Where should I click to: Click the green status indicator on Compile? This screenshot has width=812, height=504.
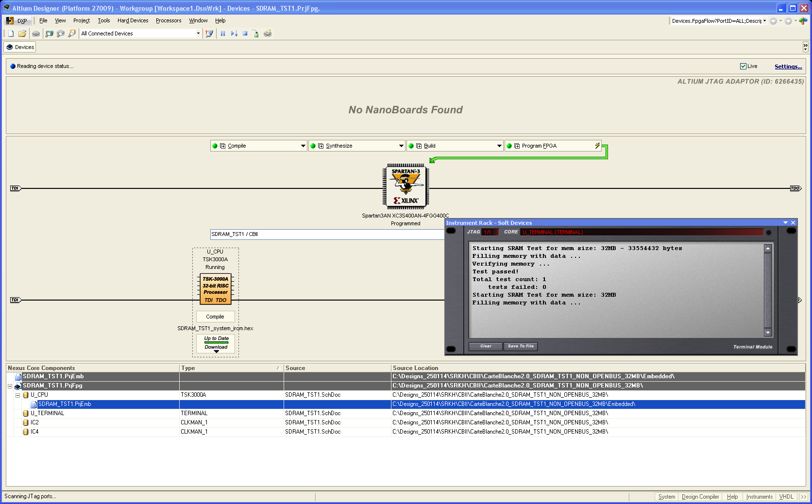point(215,146)
